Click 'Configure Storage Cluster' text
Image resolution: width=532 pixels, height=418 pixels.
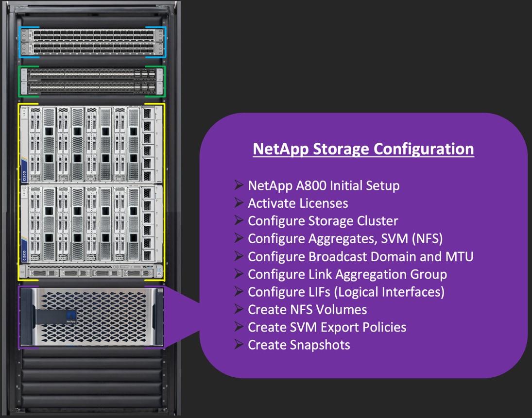(323, 221)
